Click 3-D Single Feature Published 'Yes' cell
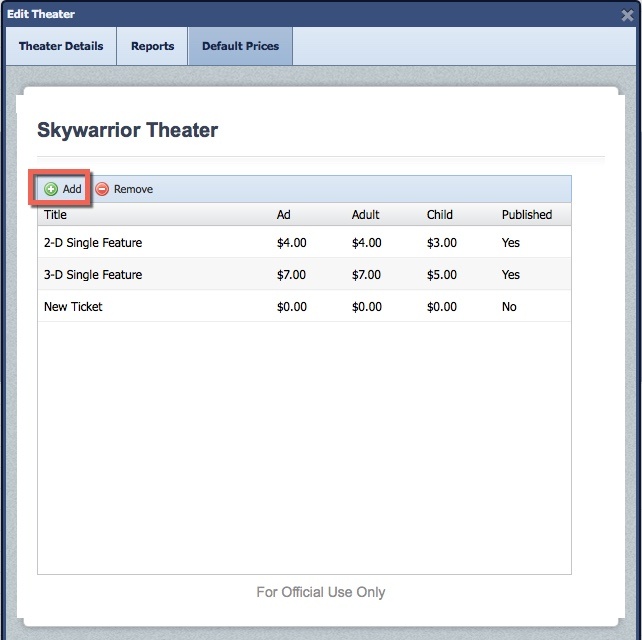 [511, 274]
